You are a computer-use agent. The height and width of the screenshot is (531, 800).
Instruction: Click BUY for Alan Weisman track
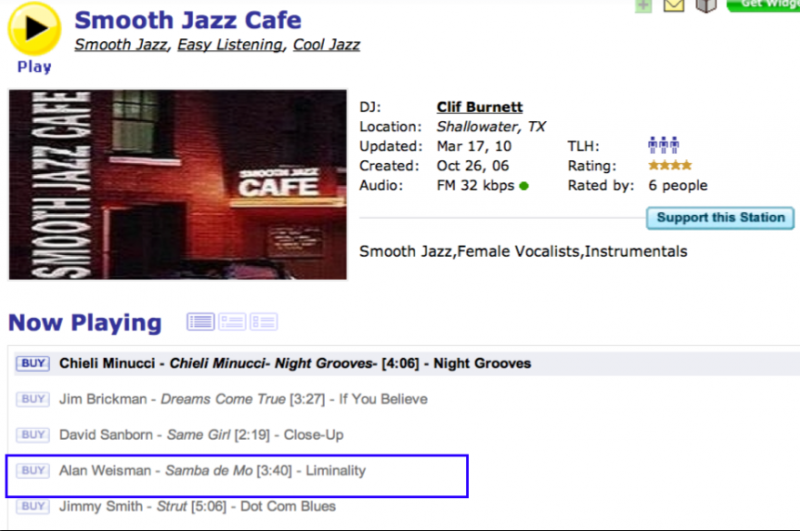[x=33, y=470]
